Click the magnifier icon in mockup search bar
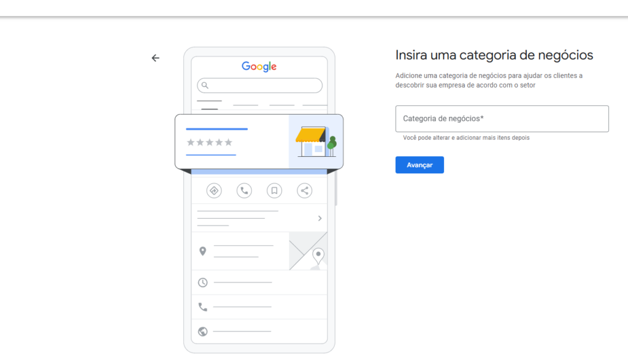Image resolution: width=628 pixels, height=364 pixels. 205,85
